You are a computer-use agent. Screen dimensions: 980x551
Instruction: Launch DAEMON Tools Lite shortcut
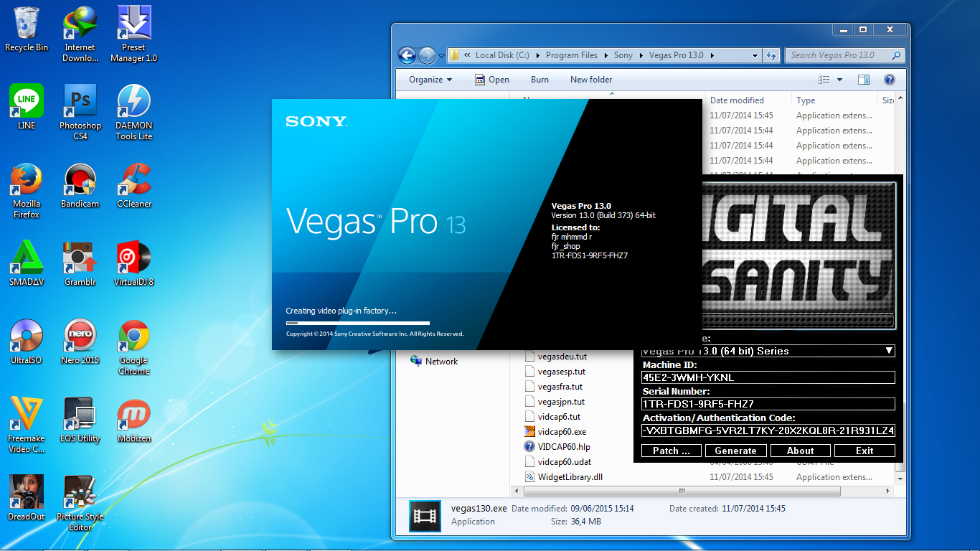point(133,112)
